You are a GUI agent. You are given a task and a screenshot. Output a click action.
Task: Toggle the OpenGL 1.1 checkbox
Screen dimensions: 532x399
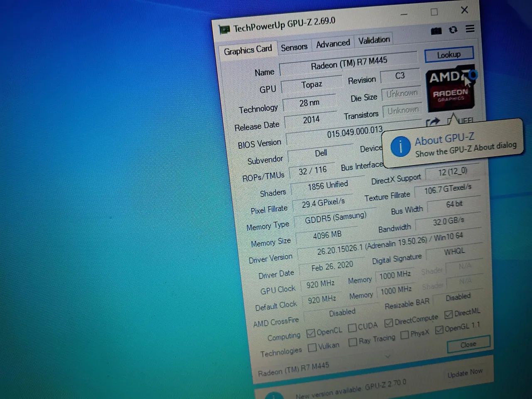click(x=439, y=330)
